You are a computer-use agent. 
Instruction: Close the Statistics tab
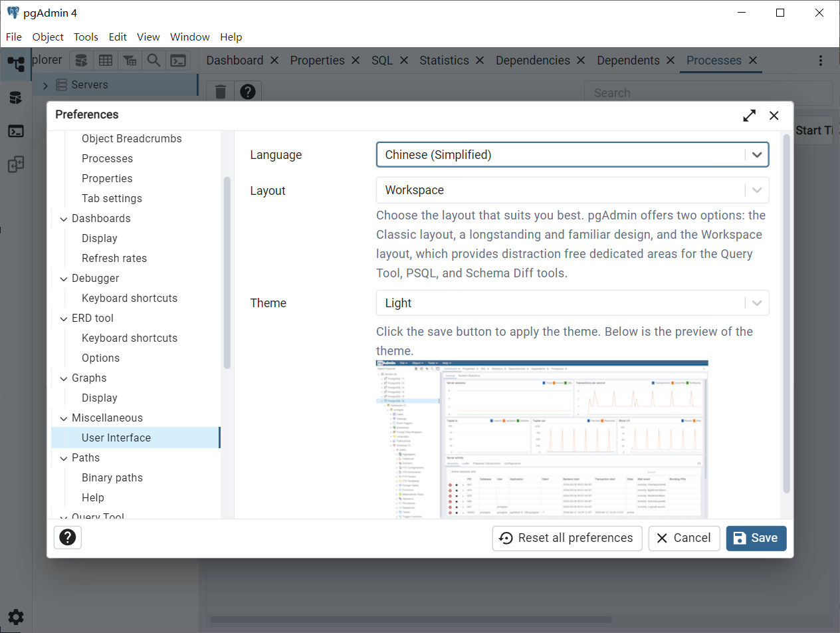pyautogui.click(x=480, y=61)
